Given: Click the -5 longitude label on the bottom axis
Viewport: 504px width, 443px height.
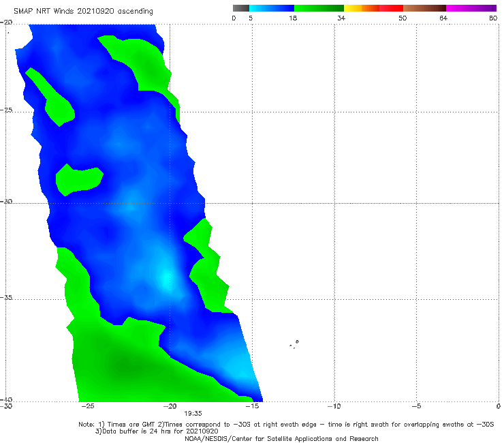Looking at the screenshot, I should pyautogui.click(x=417, y=406).
